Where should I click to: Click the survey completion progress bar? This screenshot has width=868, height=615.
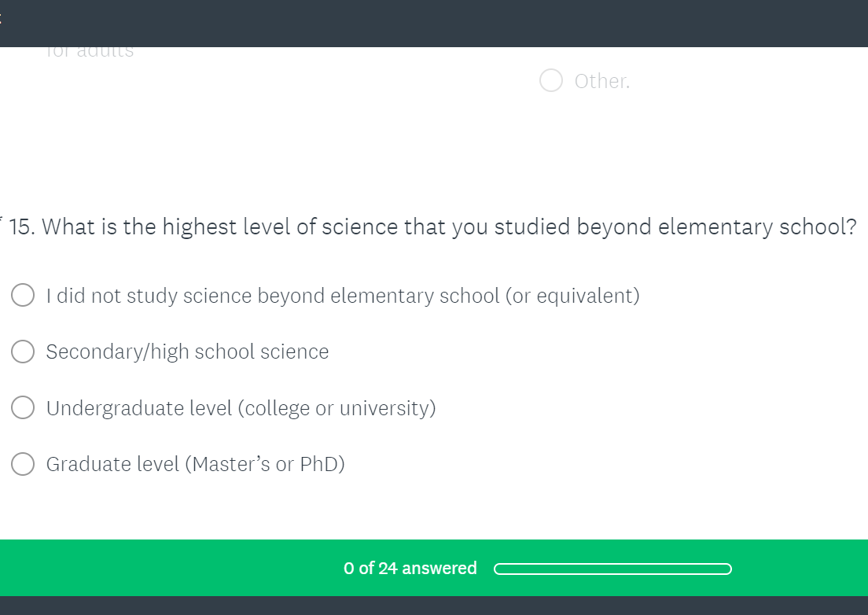point(612,569)
